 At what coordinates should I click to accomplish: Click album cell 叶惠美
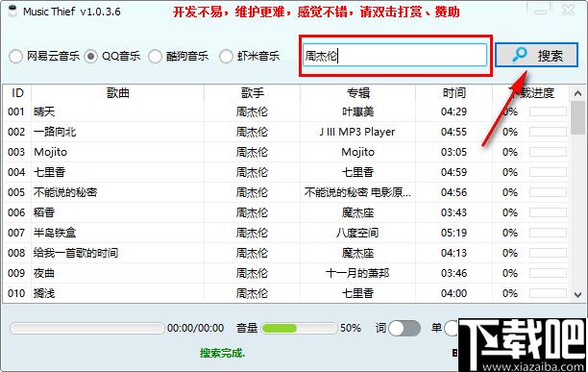pyautogui.click(x=357, y=112)
